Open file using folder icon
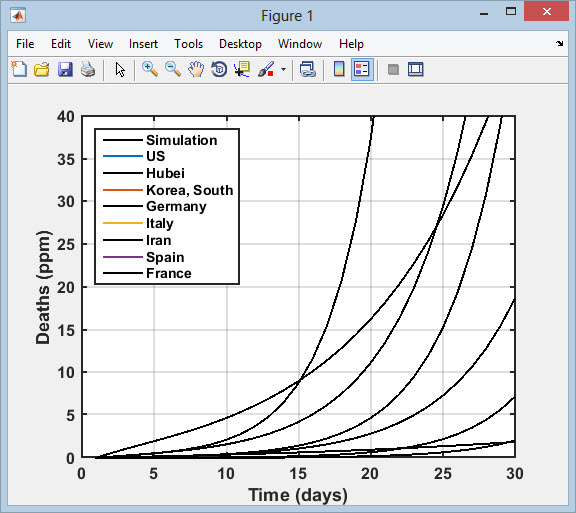Image resolution: width=576 pixels, height=513 pixels. click(42, 69)
